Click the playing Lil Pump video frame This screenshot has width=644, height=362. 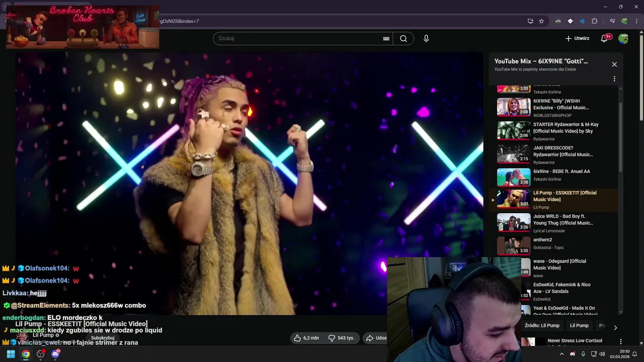pos(249,184)
